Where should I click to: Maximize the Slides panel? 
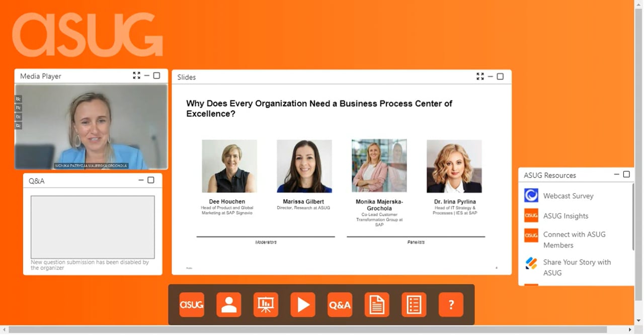500,76
